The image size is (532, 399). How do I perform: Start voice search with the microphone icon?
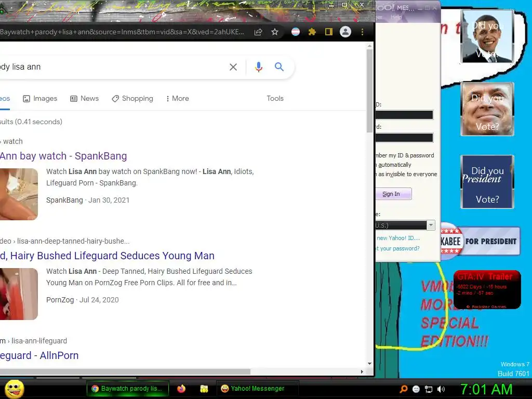point(259,67)
